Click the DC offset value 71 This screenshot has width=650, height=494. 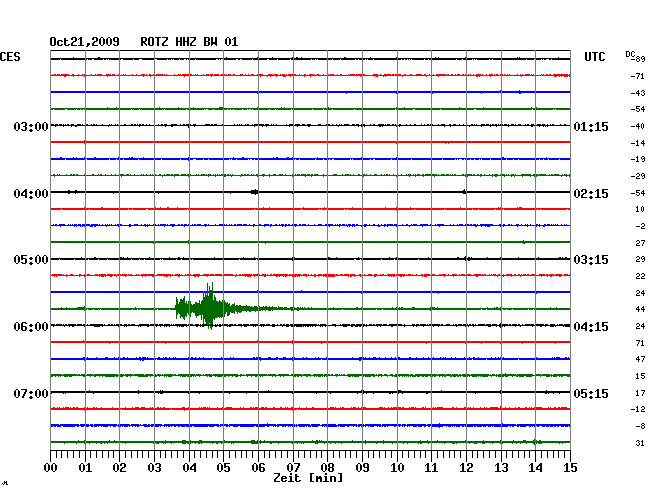point(640,343)
